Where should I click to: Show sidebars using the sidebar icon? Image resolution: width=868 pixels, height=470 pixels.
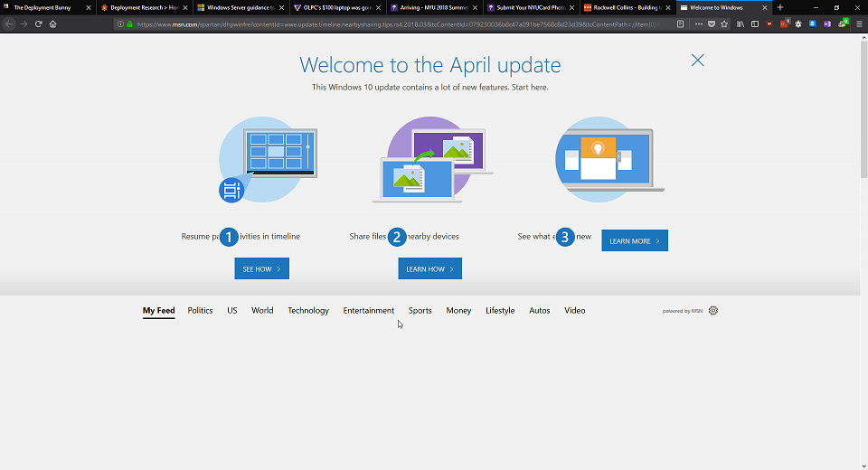point(754,23)
